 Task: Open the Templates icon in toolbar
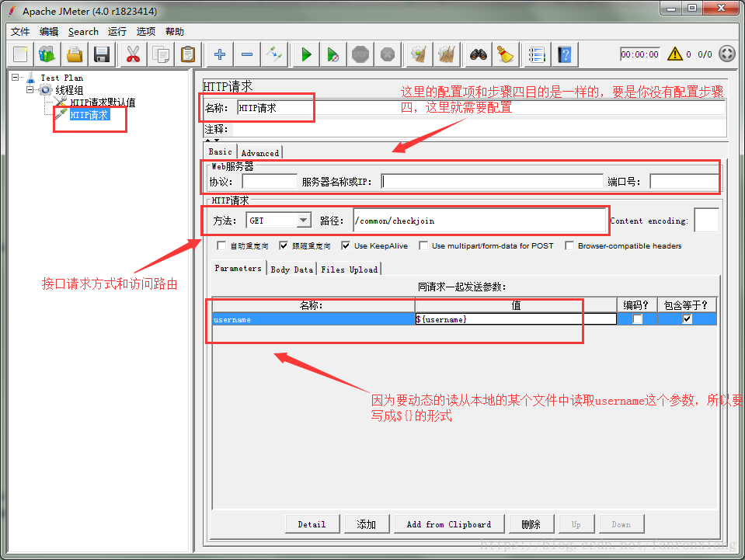click(47, 54)
